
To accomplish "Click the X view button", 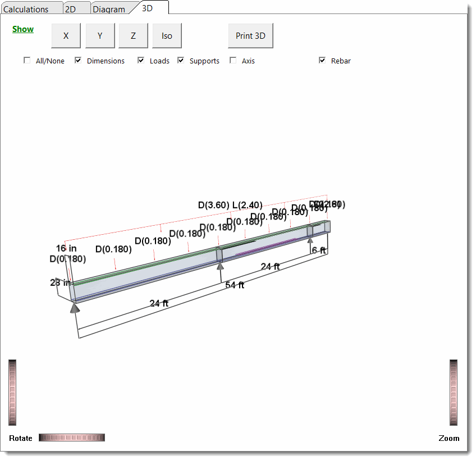I will tap(66, 35).
